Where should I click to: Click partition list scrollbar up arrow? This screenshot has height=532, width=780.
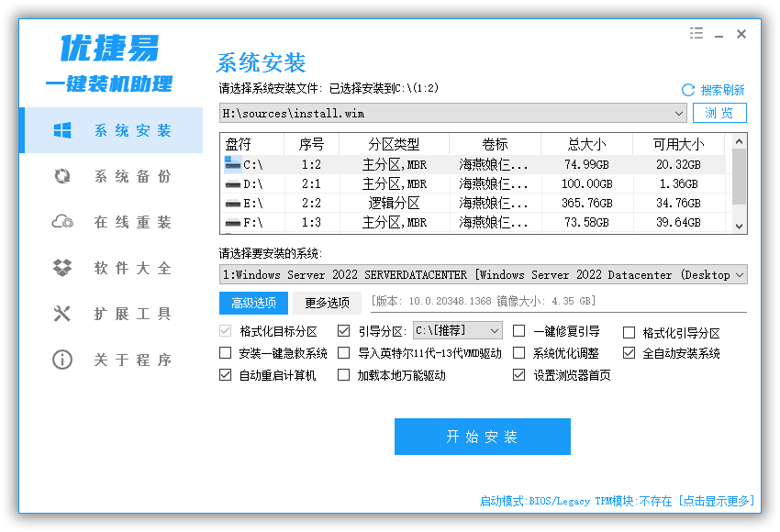(740, 141)
